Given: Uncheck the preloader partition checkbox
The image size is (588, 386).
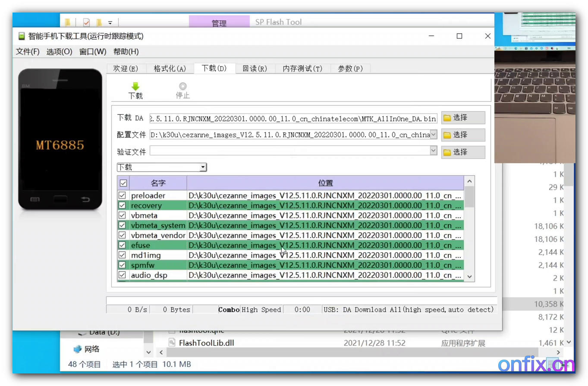Looking at the screenshot, I should pos(123,196).
